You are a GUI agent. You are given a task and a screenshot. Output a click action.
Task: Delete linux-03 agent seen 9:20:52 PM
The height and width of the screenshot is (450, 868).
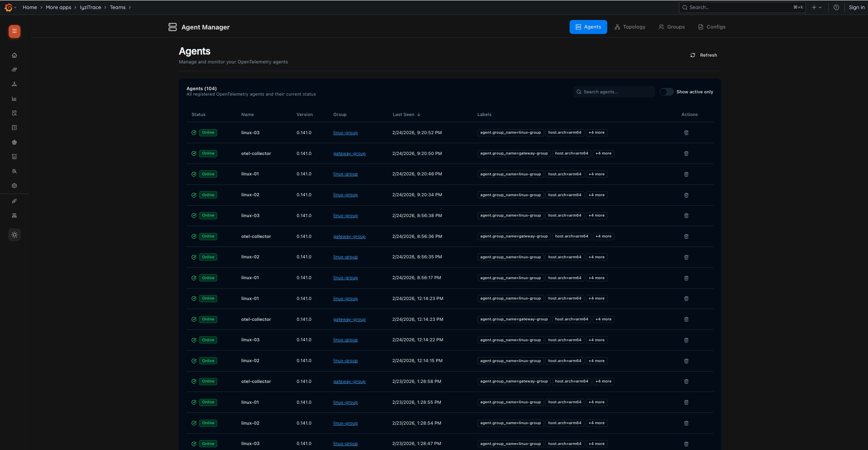(x=686, y=133)
